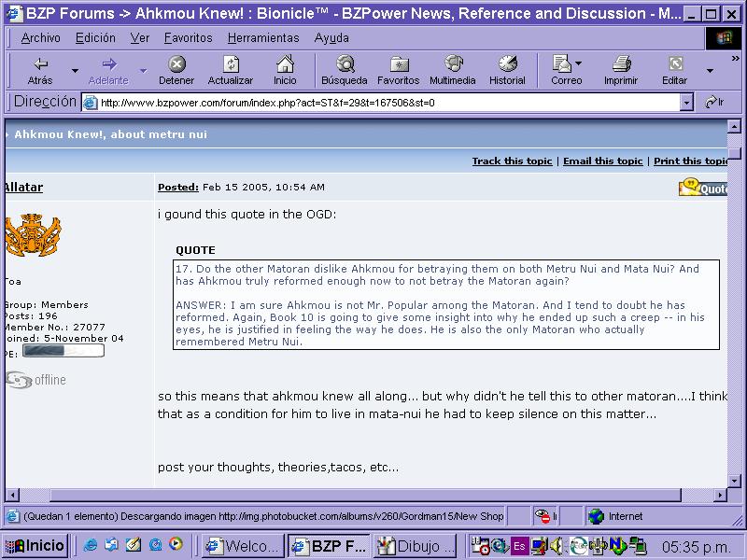The width and height of the screenshot is (747, 560).
Task: Refresh page with Actualizar icon
Action: coord(231,64)
